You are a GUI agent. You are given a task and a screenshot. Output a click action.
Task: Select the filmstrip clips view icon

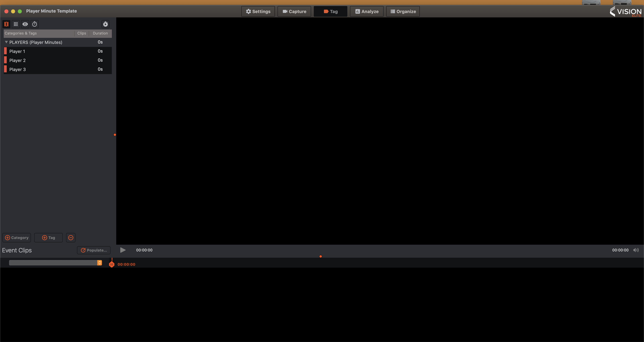[7, 24]
